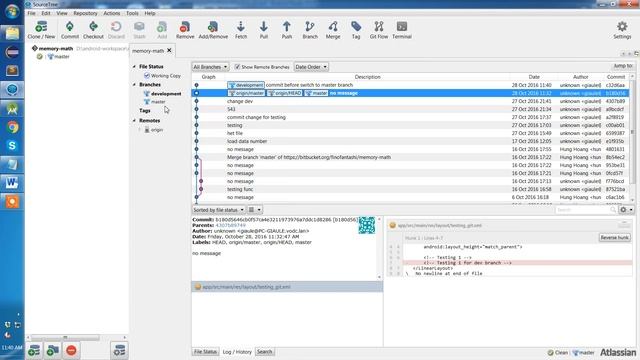Click the Jump to: button

pos(623,66)
